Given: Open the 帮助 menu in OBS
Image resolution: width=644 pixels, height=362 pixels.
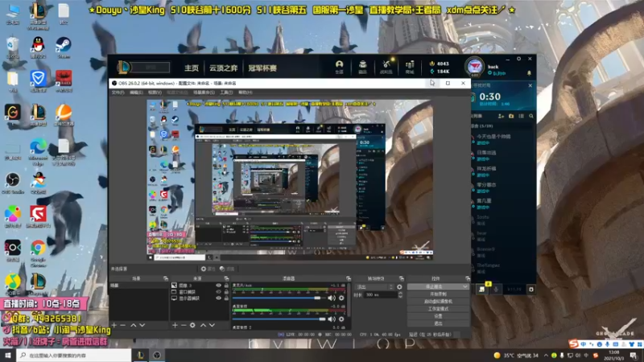Looking at the screenshot, I should click(x=246, y=93).
